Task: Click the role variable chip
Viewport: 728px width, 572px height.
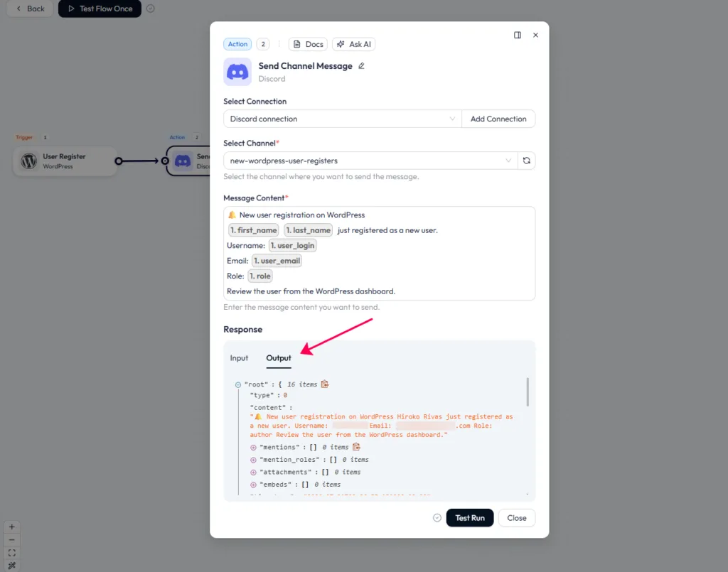Action: coord(260,276)
